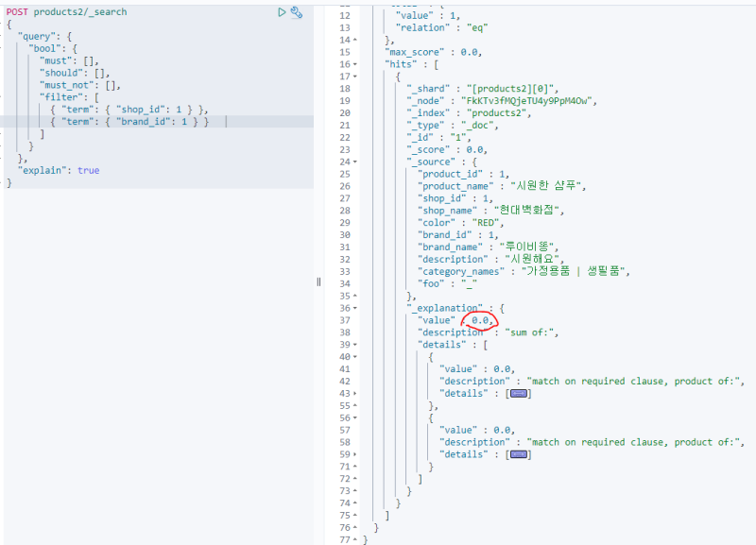This screenshot has width=756, height=545.
Task: Collapse the "hits" array at line 16
Action: tap(355, 64)
